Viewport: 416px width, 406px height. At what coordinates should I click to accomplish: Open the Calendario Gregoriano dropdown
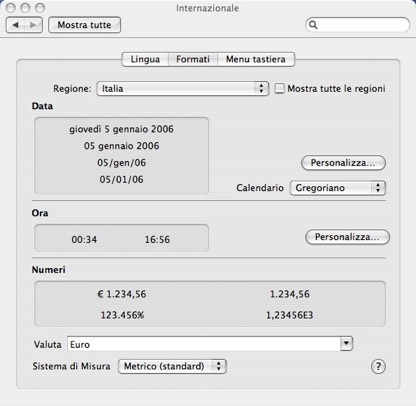point(338,188)
